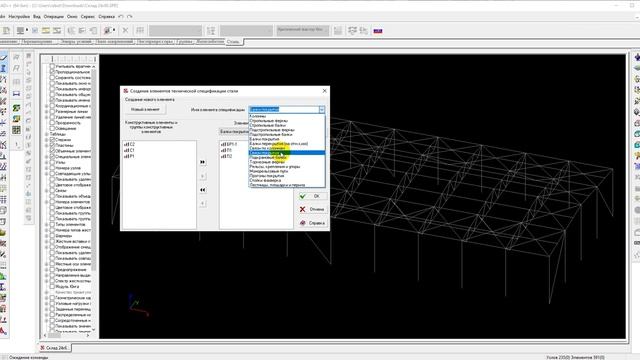Click the Отмена button
The height and width of the screenshot is (360, 640).
pyautogui.click(x=312, y=209)
